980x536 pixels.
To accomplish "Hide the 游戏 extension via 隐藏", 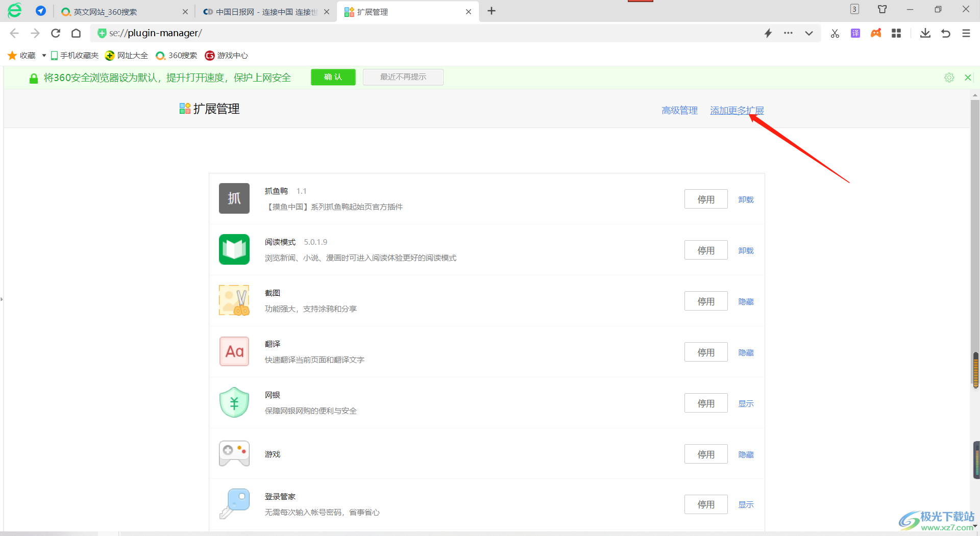I will pos(746,454).
